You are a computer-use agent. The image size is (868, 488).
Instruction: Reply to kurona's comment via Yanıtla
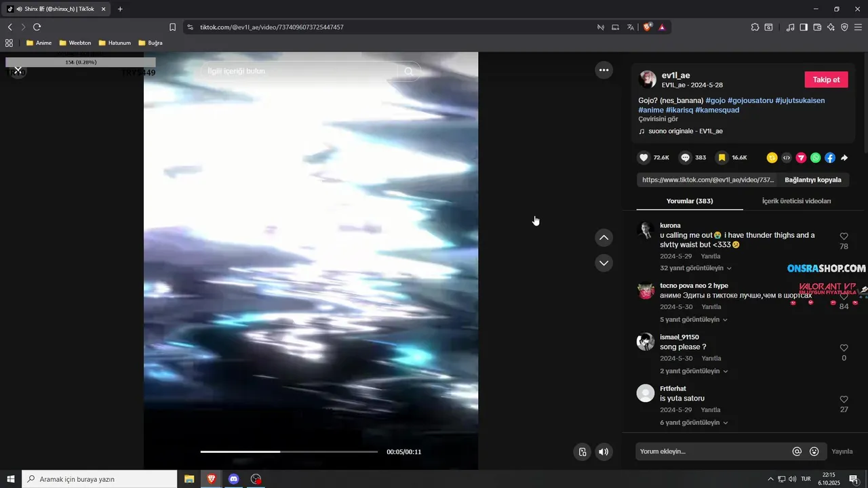[x=710, y=256]
